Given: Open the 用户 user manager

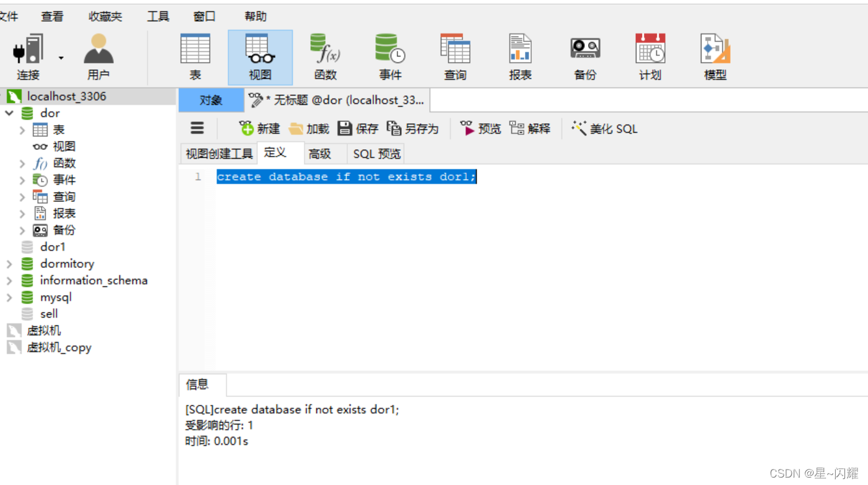Looking at the screenshot, I should (98, 58).
